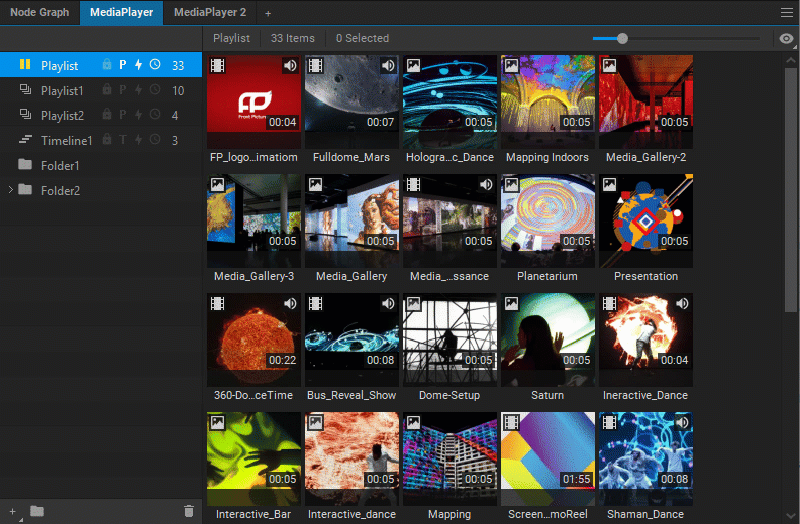Click audio icon on Media_...ssance thumbnail
Viewport: 800px width, 524px height.
pyautogui.click(x=486, y=184)
